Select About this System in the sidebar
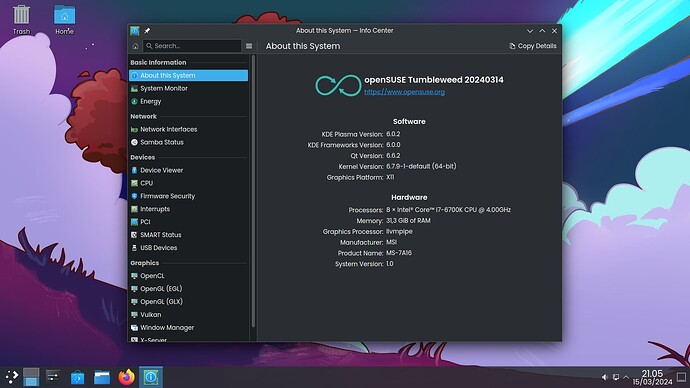 (x=188, y=75)
